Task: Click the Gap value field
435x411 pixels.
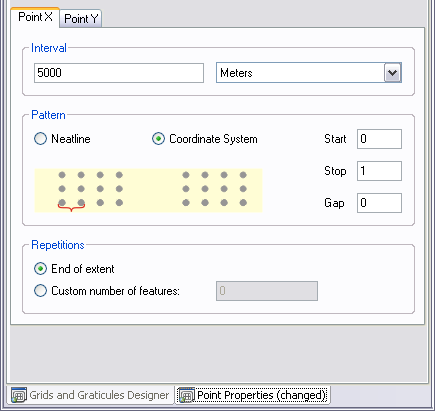Action: 379,203
